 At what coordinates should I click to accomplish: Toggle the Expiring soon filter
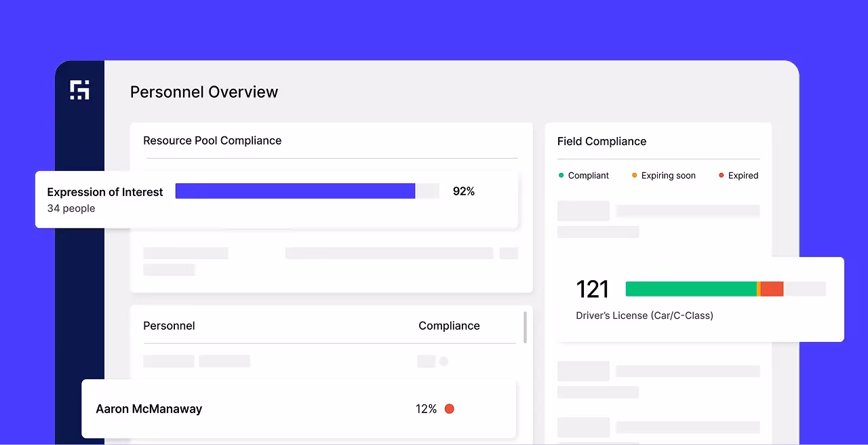663,175
